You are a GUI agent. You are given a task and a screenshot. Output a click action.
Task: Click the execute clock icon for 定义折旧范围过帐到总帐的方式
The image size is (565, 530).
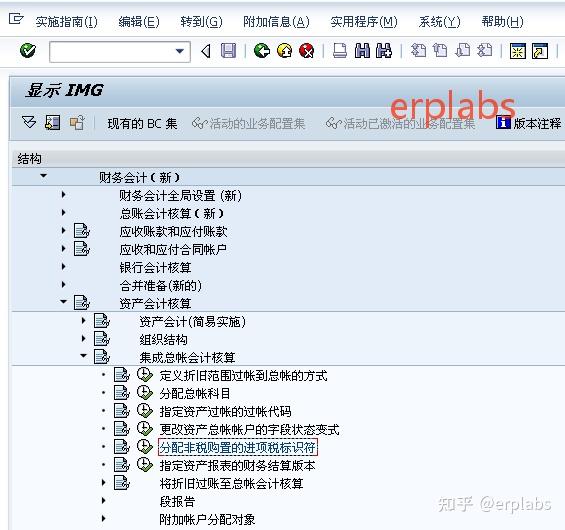pyautogui.click(x=145, y=375)
